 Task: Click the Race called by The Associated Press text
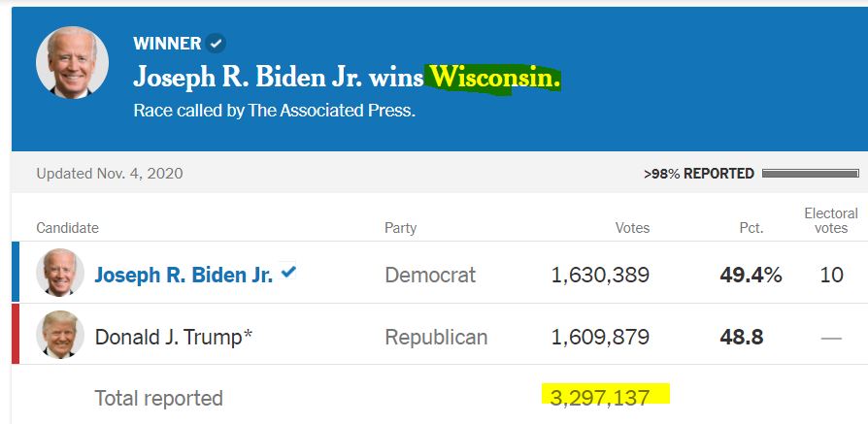274,111
